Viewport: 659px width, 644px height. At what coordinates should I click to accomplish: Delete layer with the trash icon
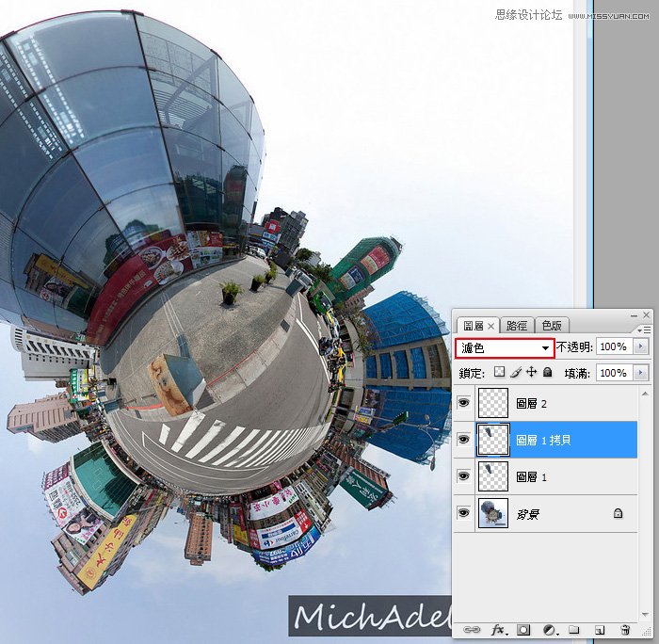[x=625, y=629]
